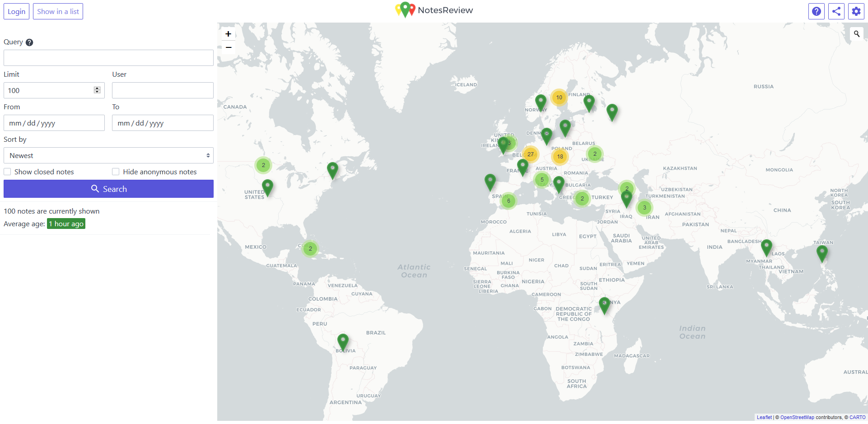Select the note marker over Denmark
Viewport: 868px width, 424px height.
(x=546, y=136)
